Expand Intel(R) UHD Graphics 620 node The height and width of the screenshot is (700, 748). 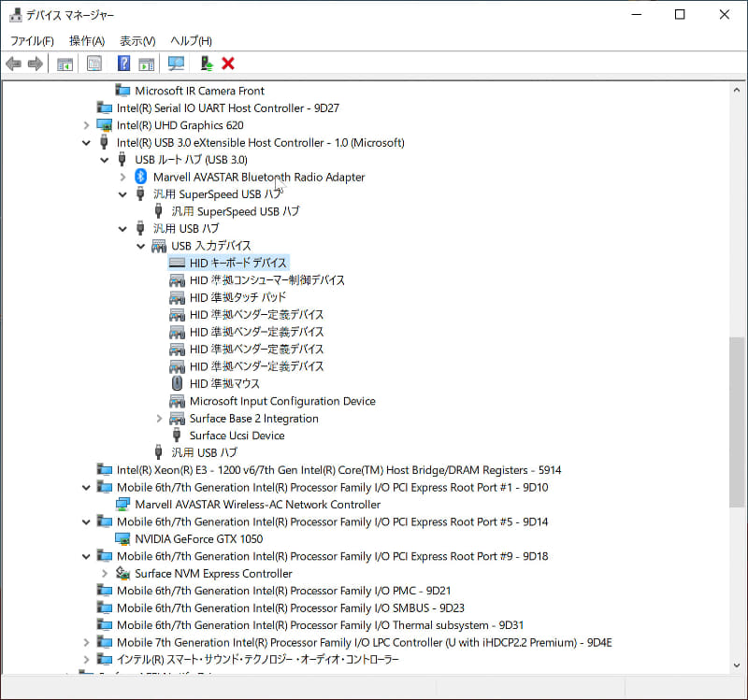(x=86, y=125)
